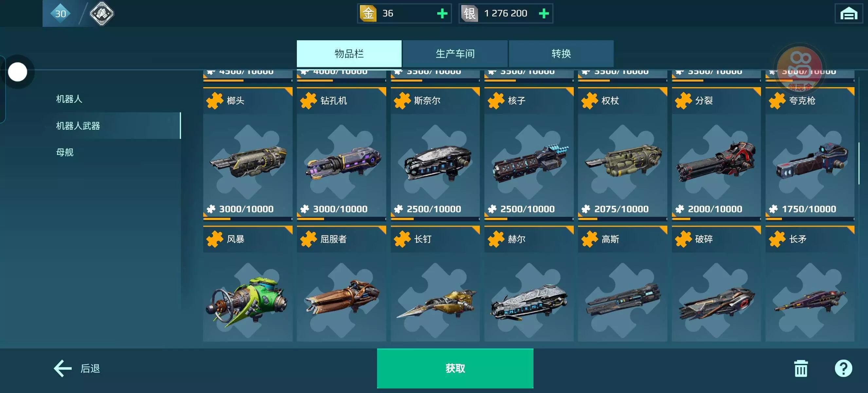
Task: Choose 母舰 in the sidebar
Action: pyautogui.click(x=65, y=152)
